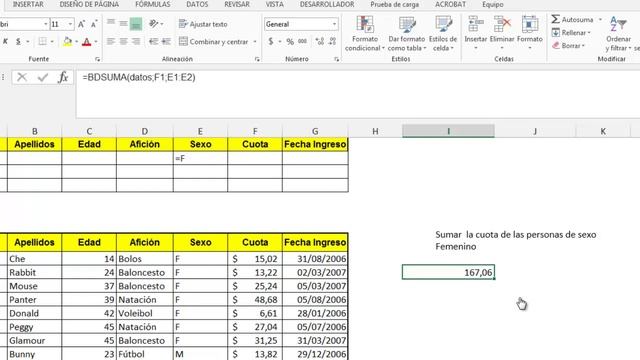Align text to the bottom
Viewport: 640px width, 360px height.
136,24
